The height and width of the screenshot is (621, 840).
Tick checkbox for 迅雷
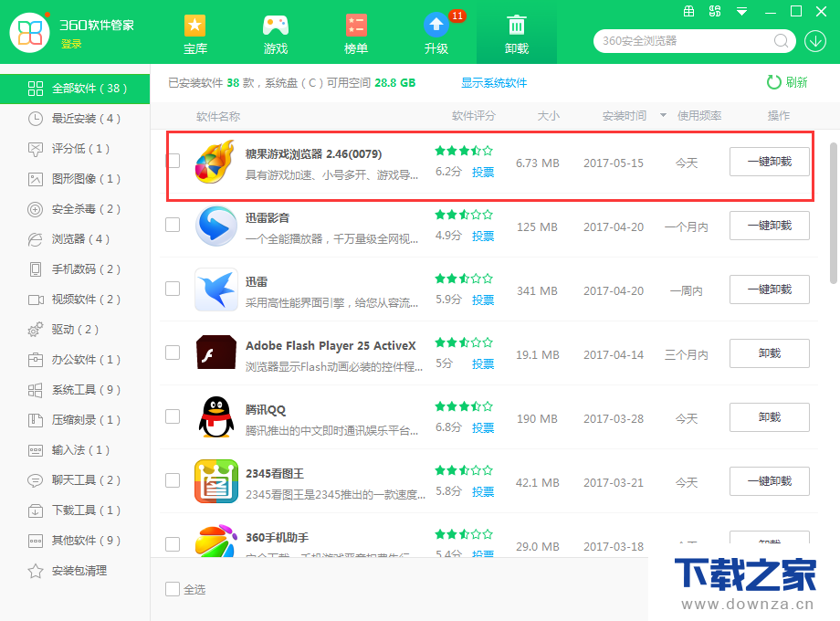point(173,289)
